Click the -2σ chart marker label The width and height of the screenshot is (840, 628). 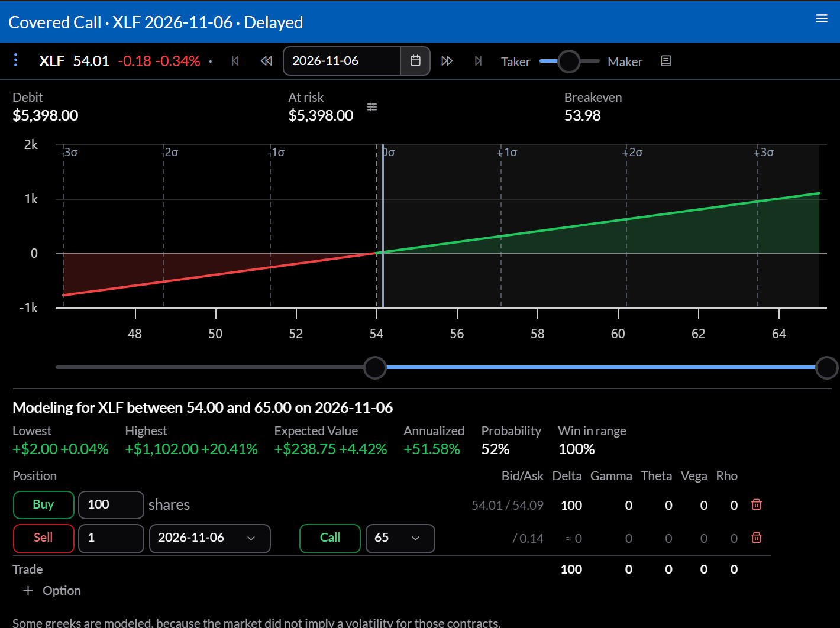coord(169,153)
